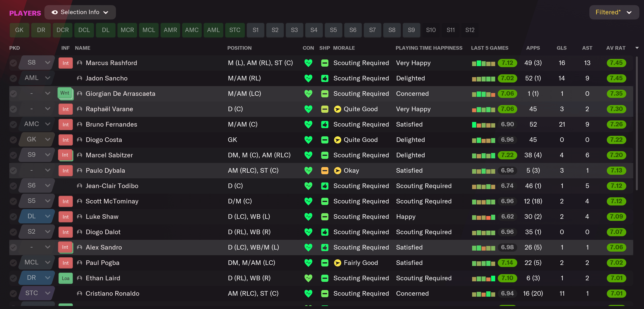This screenshot has height=309, width=644.
Task: Click the Okay morale icon for Paulo Dybala
Action: point(337,170)
